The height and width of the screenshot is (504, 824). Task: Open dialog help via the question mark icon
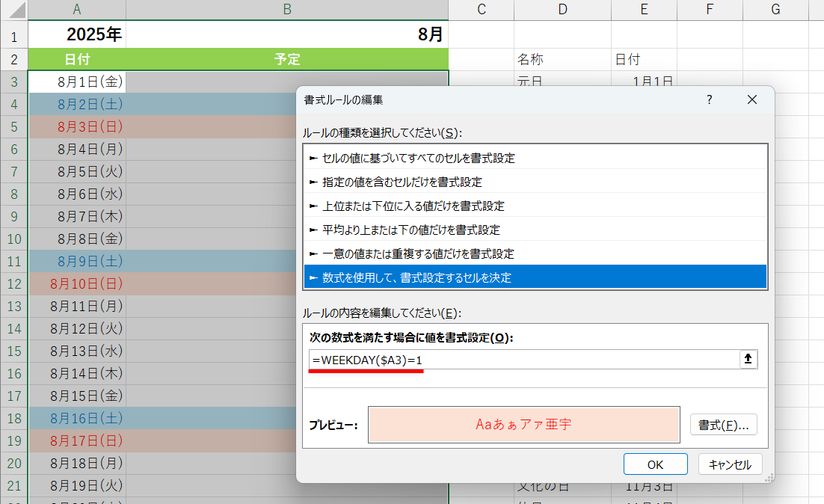709,99
